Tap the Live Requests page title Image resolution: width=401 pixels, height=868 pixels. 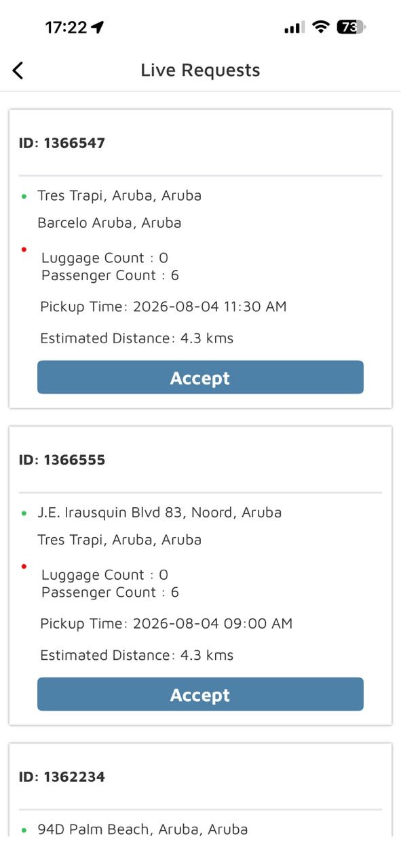click(200, 70)
